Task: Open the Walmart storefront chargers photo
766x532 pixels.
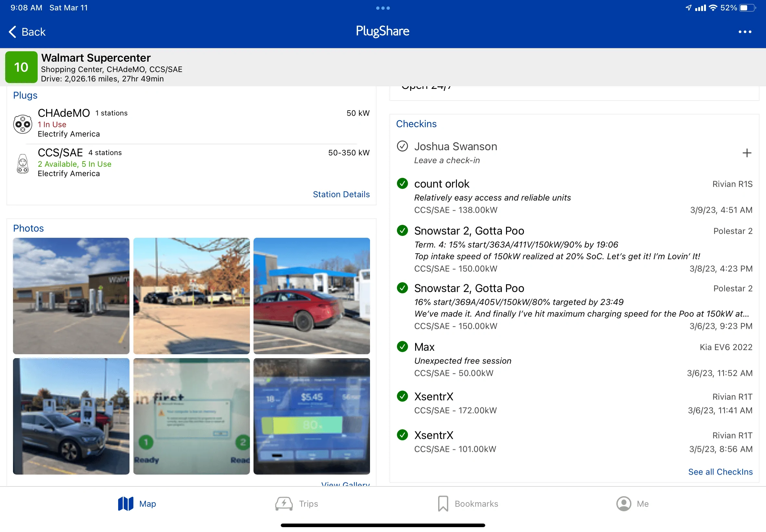Action: [x=71, y=296]
